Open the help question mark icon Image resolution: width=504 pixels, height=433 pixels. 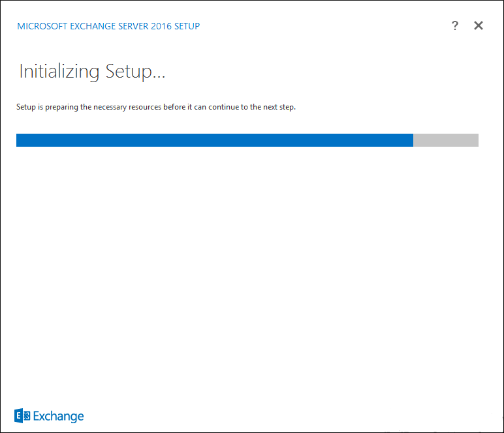[454, 25]
